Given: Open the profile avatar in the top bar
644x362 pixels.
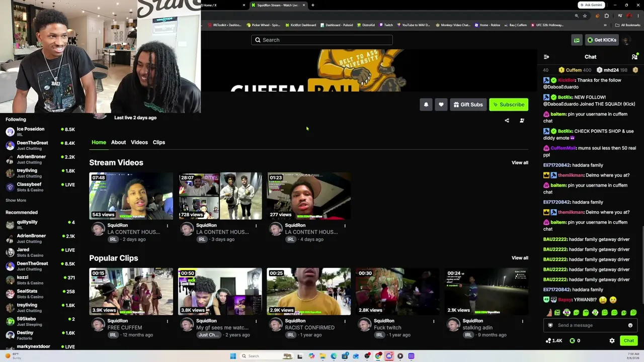Looking at the screenshot, I should (x=626, y=40).
